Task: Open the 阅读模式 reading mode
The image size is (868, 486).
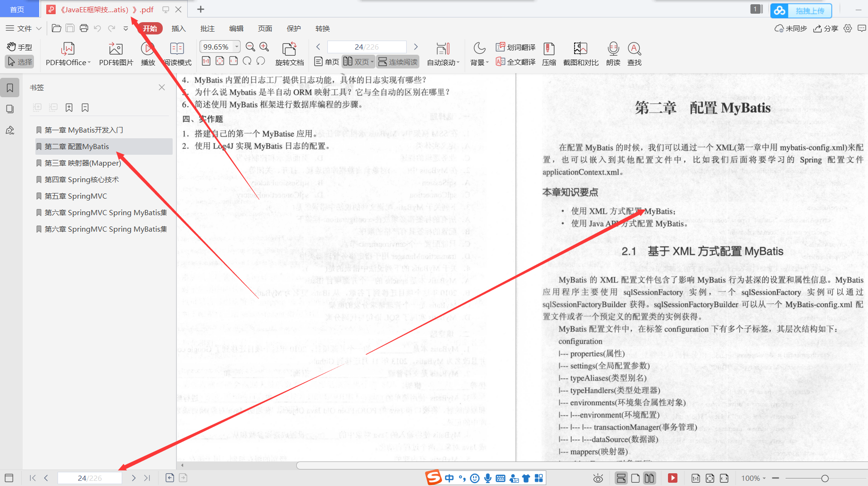Action: pos(177,54)
